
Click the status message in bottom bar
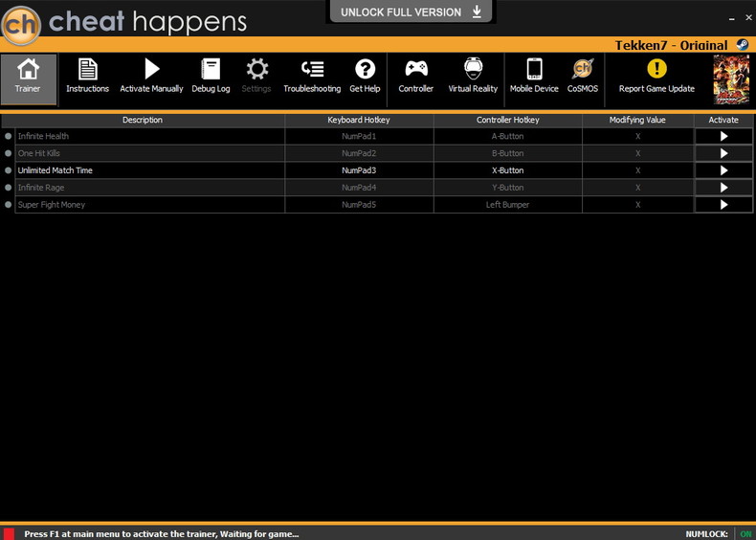[x=162, y=533]
